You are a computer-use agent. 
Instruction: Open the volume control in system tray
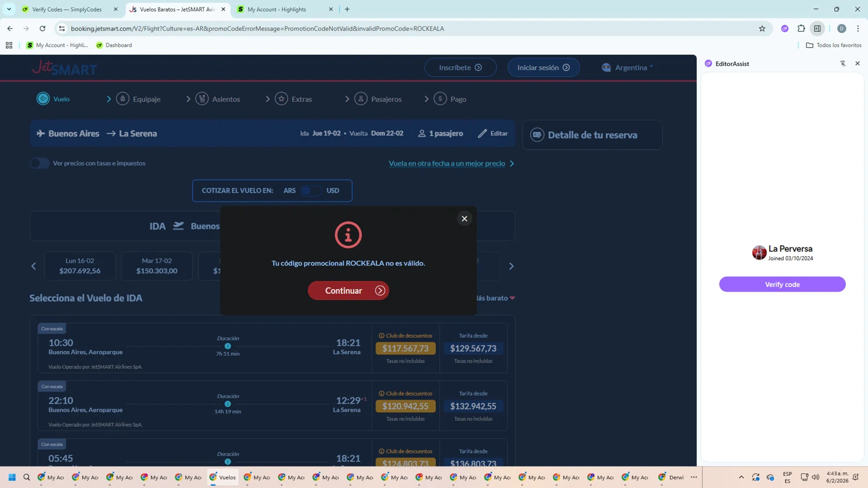click(x=815, y=478)
